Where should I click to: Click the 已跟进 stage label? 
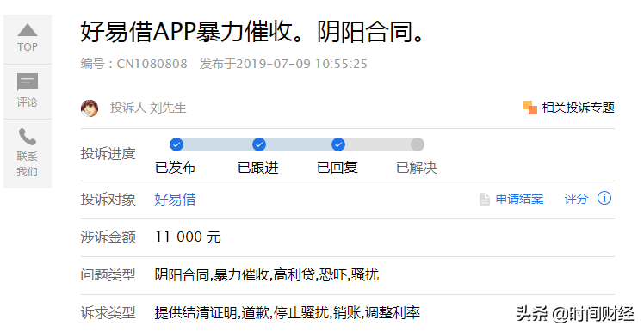pyautogui.click(x=258, y=168)
